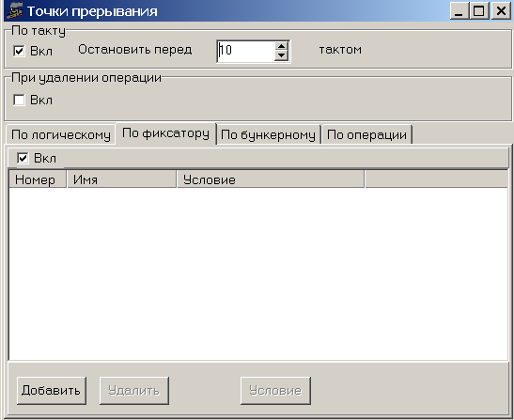Viewport: 514px width, 420px height.
Task: Open the По бункерному tab
Action: pyautogui.click(x=268, y=134)
